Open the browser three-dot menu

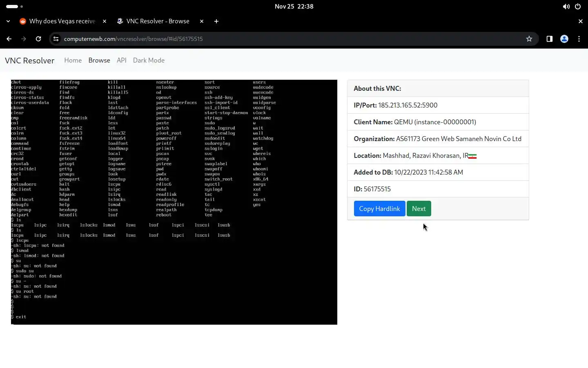[579, 39]
